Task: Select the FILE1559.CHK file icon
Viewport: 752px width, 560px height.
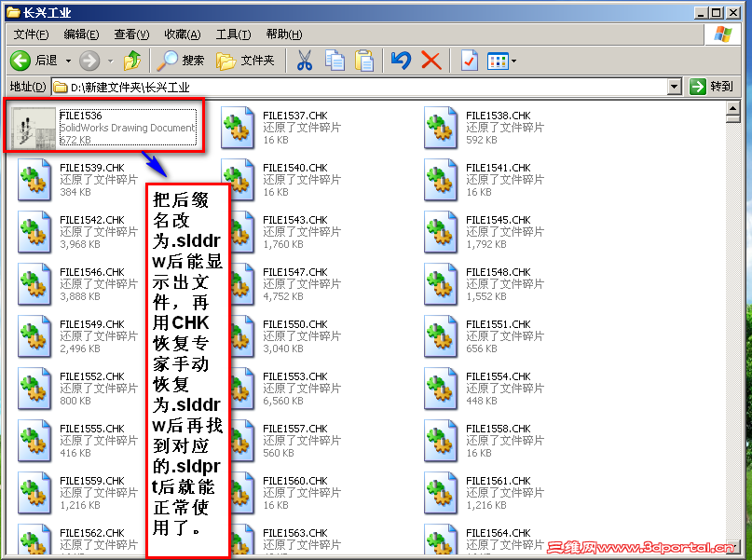Action: (34, 493)
